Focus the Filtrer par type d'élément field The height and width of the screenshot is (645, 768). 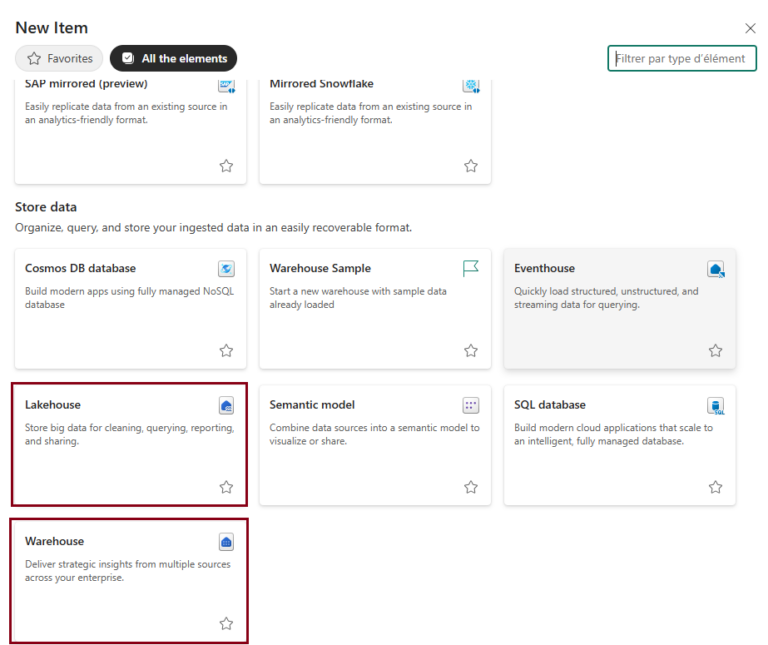(x=682, y=58)
